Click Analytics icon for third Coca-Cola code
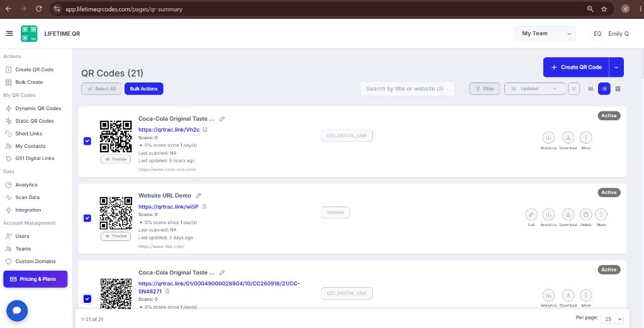The height and width of the screenshot is (328, 644). click(x=548, y=295)
